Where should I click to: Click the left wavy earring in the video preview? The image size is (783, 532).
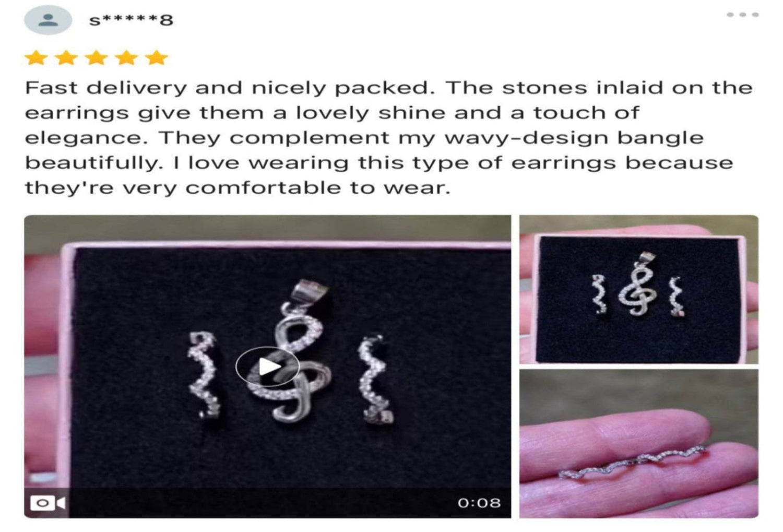[204, 375]
